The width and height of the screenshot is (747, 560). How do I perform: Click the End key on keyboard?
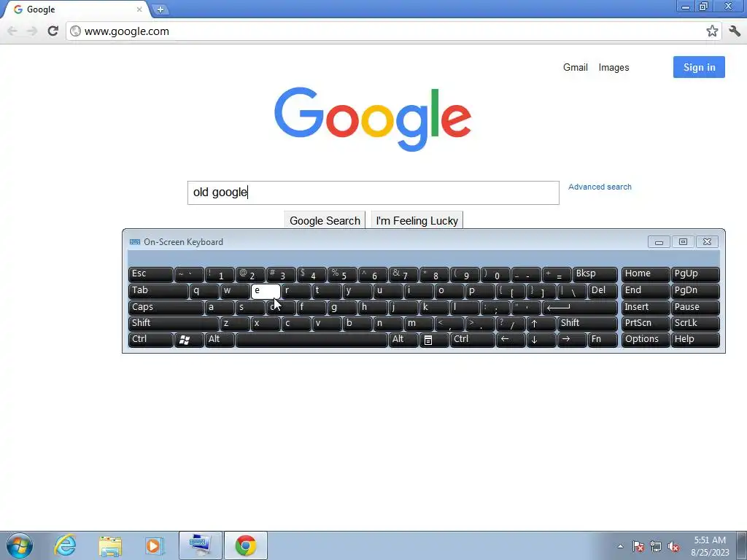(646, 291)
